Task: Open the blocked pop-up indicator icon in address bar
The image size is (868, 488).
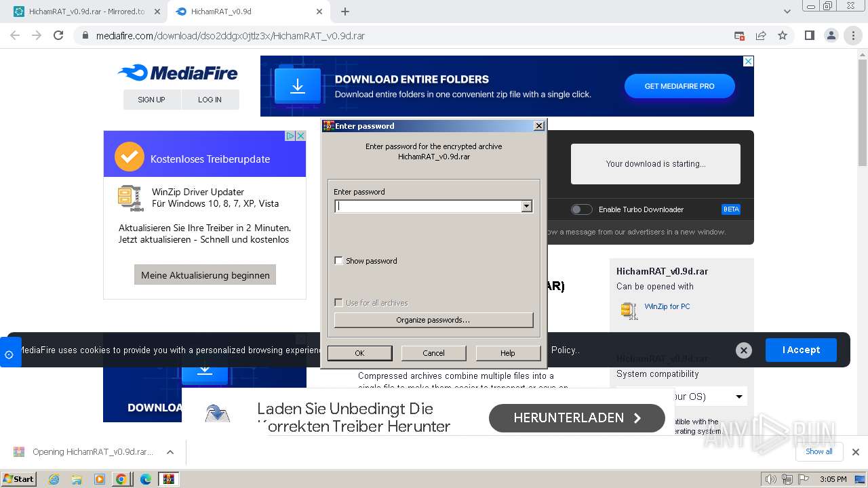Action: (x=739, y=36)
